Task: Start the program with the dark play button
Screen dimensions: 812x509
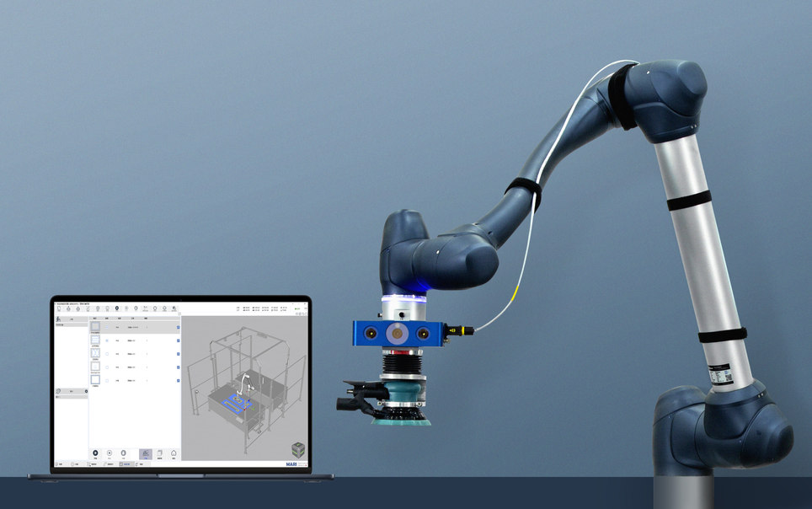Action: coord(95,453)
